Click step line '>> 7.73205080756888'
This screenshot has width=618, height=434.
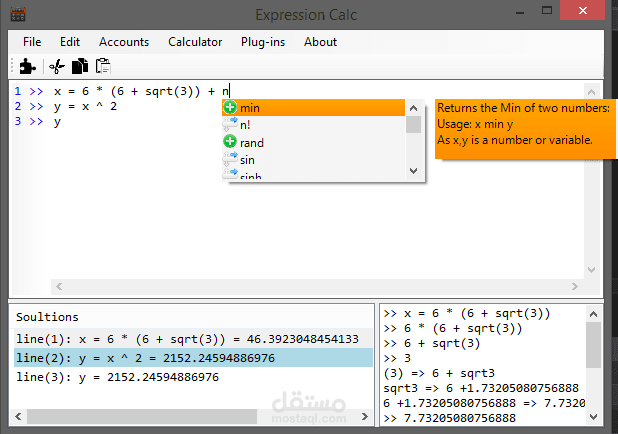[x=449, y=418]
